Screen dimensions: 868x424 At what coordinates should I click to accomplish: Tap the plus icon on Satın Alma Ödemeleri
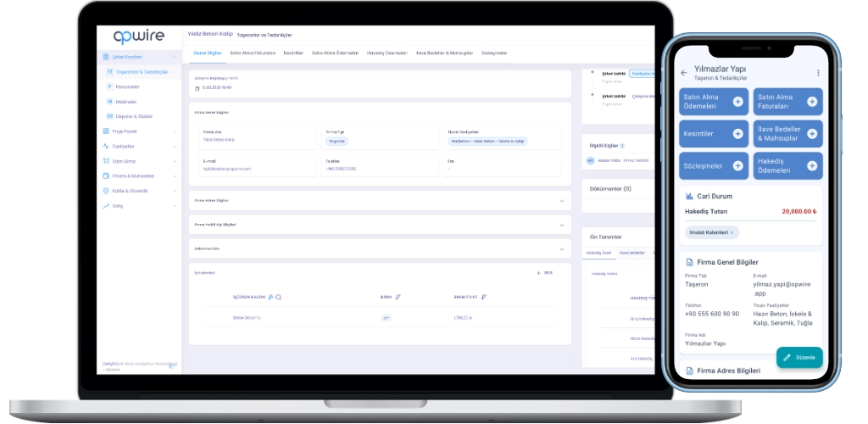tap(737, 102)
